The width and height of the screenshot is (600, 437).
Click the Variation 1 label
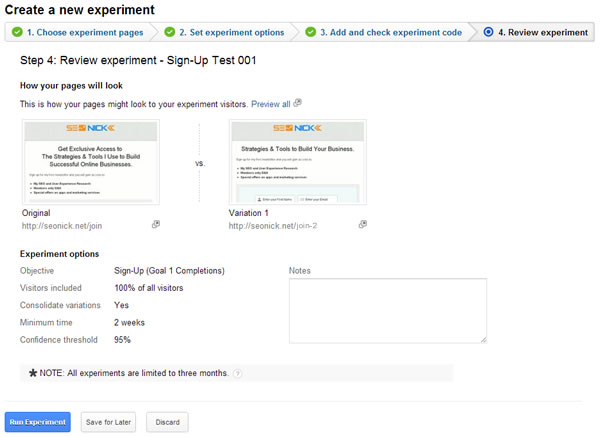click(248, 213)
